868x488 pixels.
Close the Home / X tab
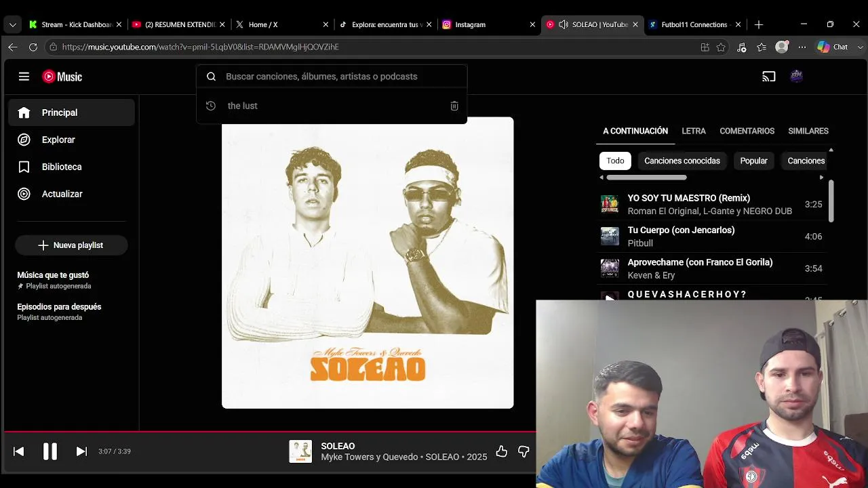coord(325,24)
